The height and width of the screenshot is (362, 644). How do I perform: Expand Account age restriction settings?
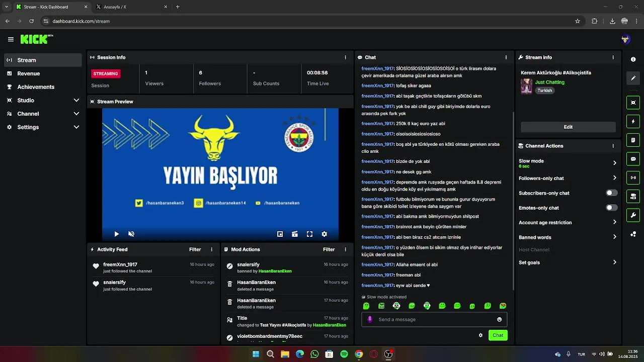pos(568,222)
